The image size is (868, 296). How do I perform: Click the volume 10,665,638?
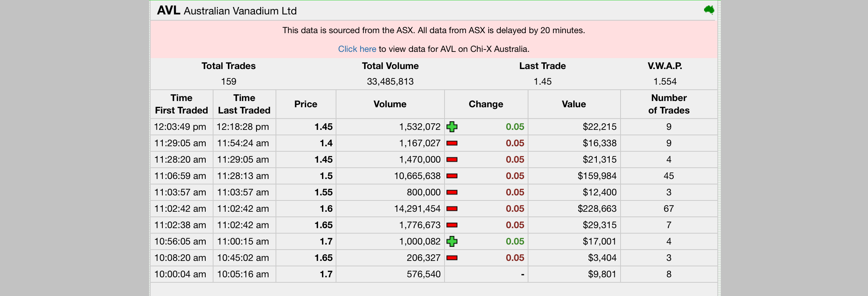point(417,176)
